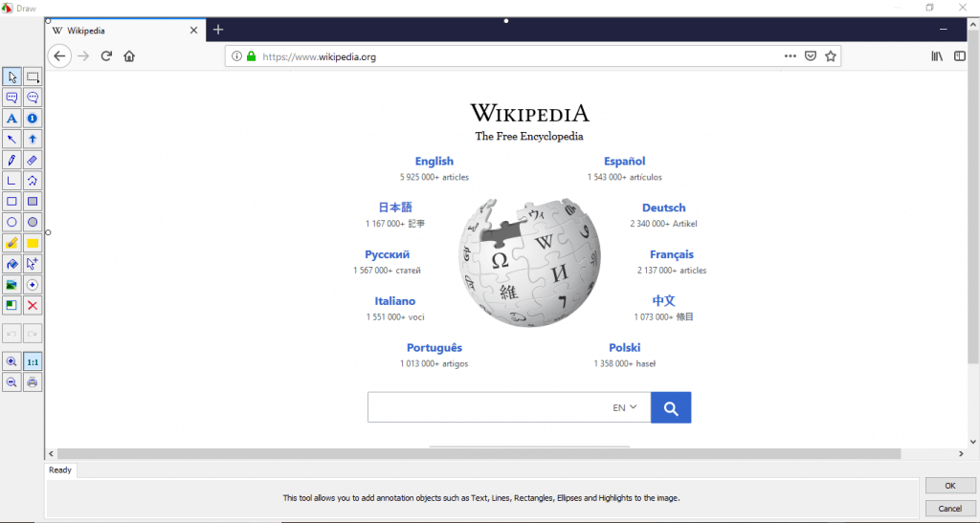The height and width of the screenshot is (523, 980).
Task: Confirm annotations with the OK button
Action: 950,486
